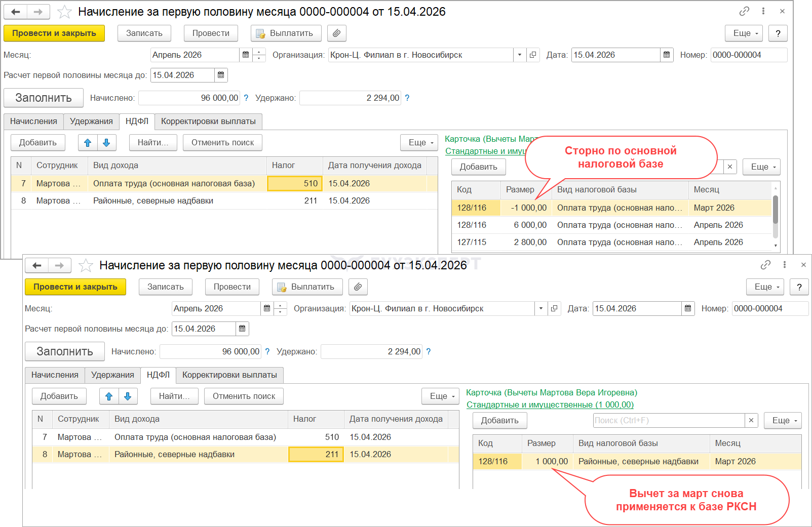The image size is (812, 527).
Task: Expand the Организация dropdown in the upper window
Action: point(520,55)
